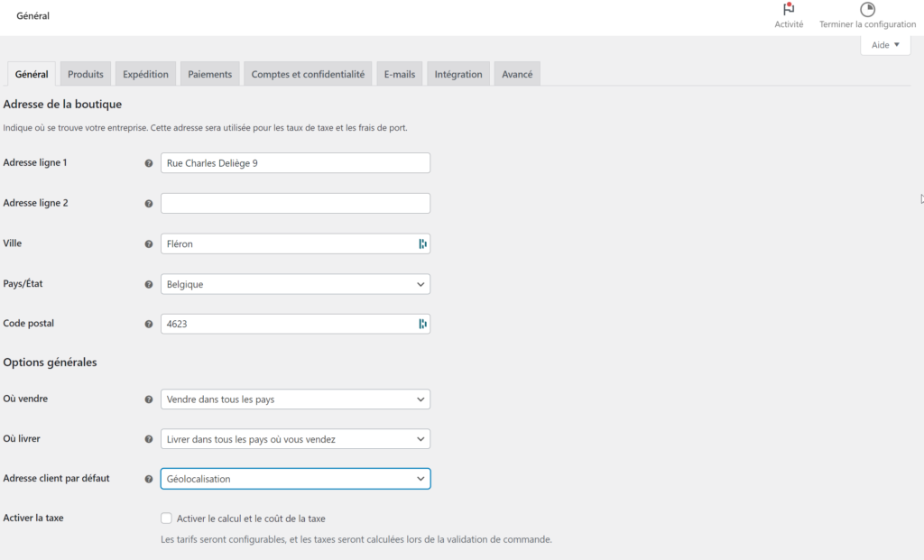Click help icon next to Adresse ligne 1

tap(149, 163)
